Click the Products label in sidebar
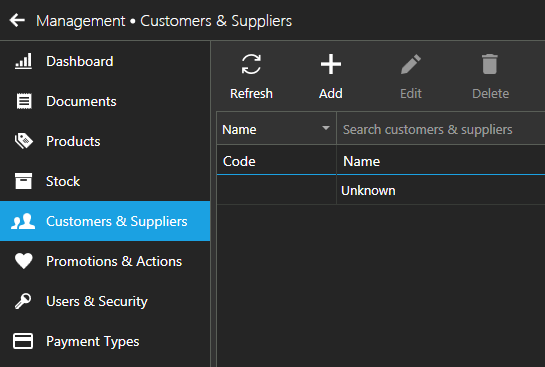This screenshot has height=367, width=545. tap(73, 141)
